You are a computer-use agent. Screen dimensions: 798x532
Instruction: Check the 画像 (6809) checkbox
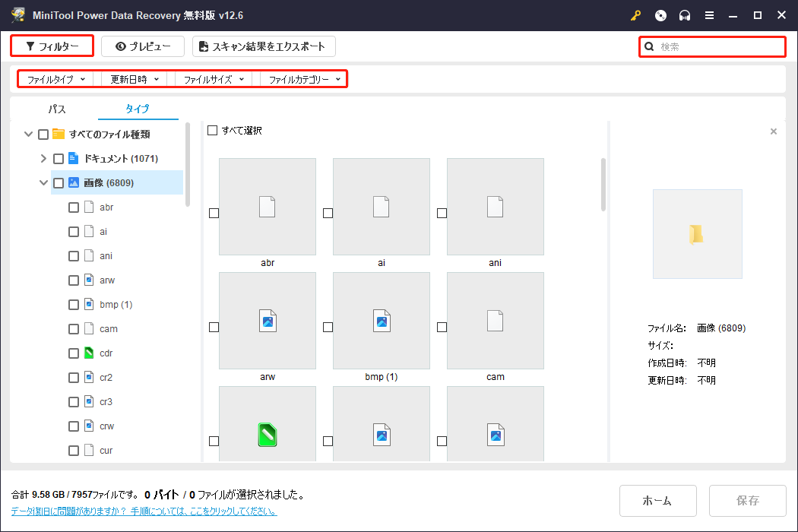pos(58,182)
